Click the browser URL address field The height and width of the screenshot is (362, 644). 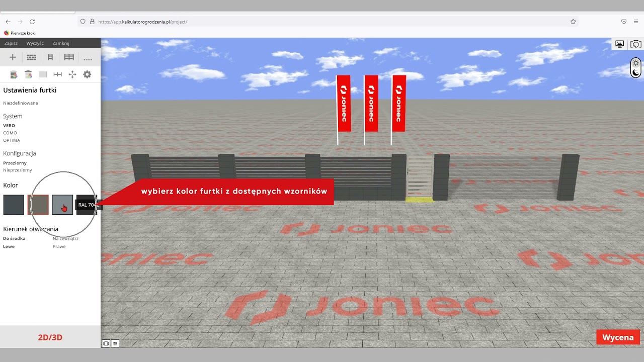(327, 22)
